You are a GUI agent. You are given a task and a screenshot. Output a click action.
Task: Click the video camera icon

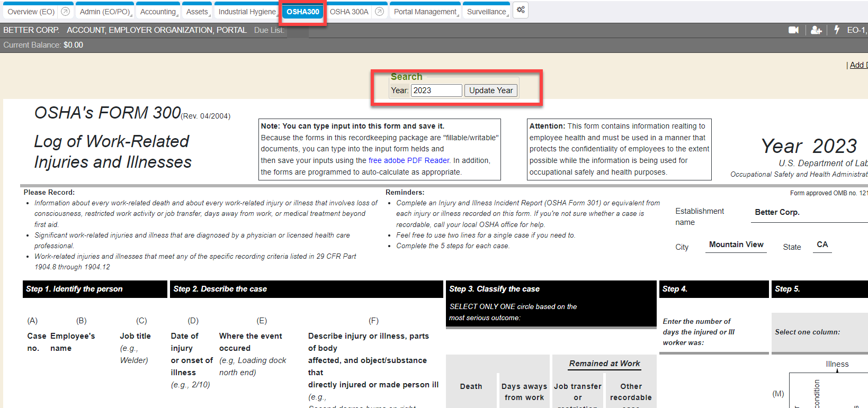(793, 30)
